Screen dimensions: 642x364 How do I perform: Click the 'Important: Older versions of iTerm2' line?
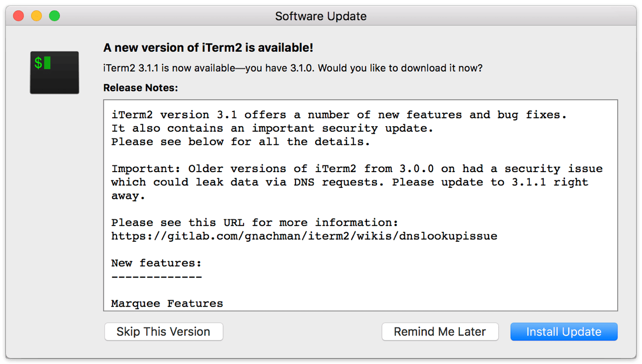pyautogui.click(x=357, y=169)
